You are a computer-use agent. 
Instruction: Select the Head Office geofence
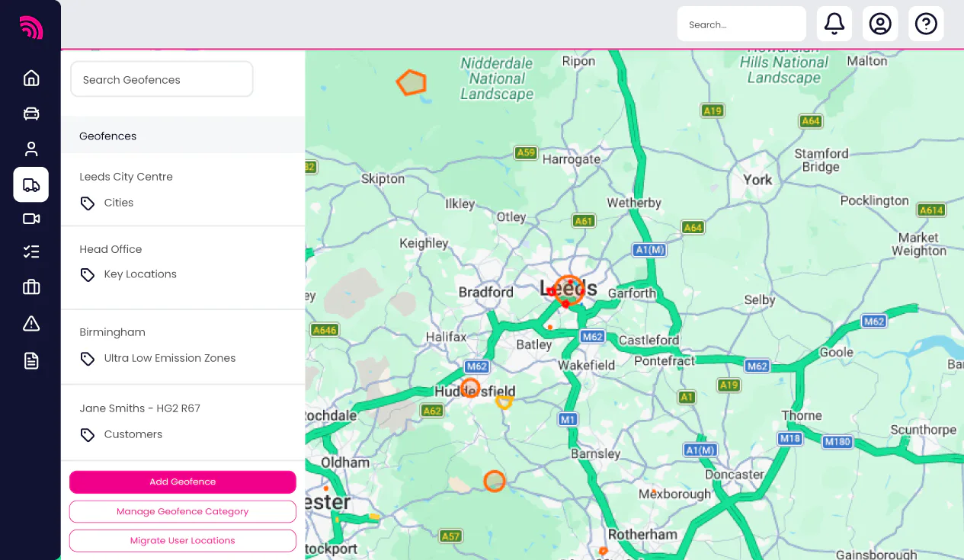(110, 249)
